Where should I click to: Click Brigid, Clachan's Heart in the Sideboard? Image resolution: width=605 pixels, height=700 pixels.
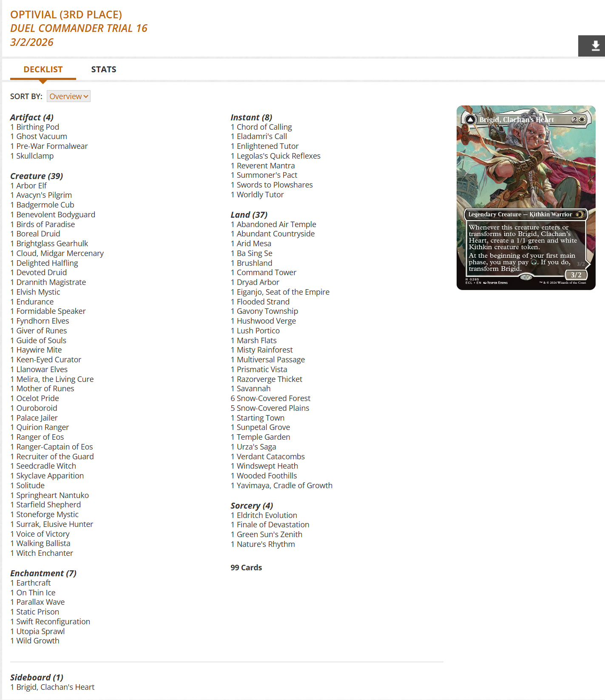coord(55,687)
